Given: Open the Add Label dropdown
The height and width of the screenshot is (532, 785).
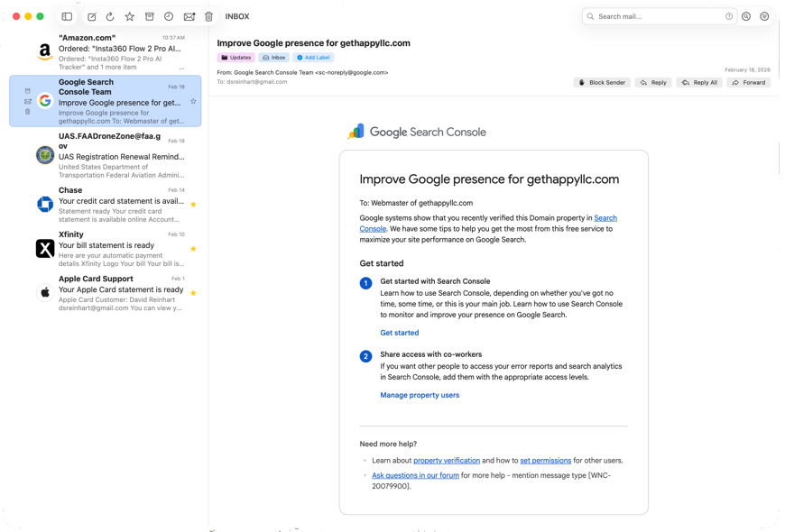Looking at the screenshot, I should tap(314, 58).
